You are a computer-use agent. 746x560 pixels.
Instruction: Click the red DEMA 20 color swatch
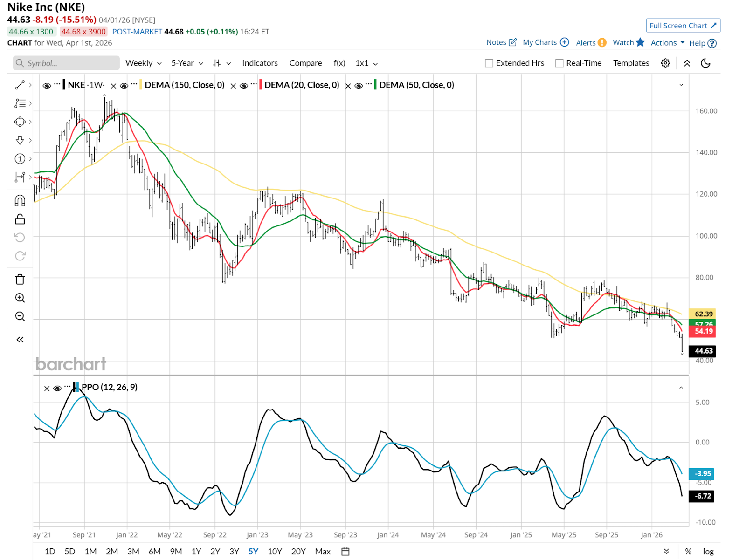[x=261, y=85]
